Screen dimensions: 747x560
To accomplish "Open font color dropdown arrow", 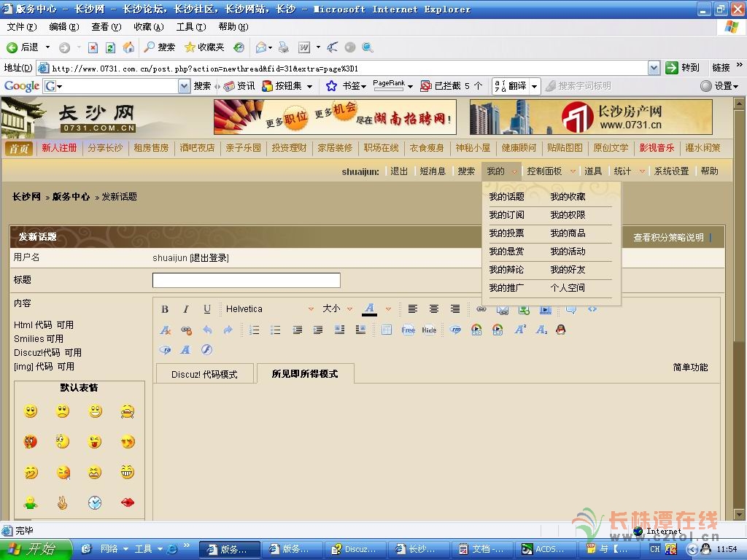I will pyautogui.click(x=388, y=309).
